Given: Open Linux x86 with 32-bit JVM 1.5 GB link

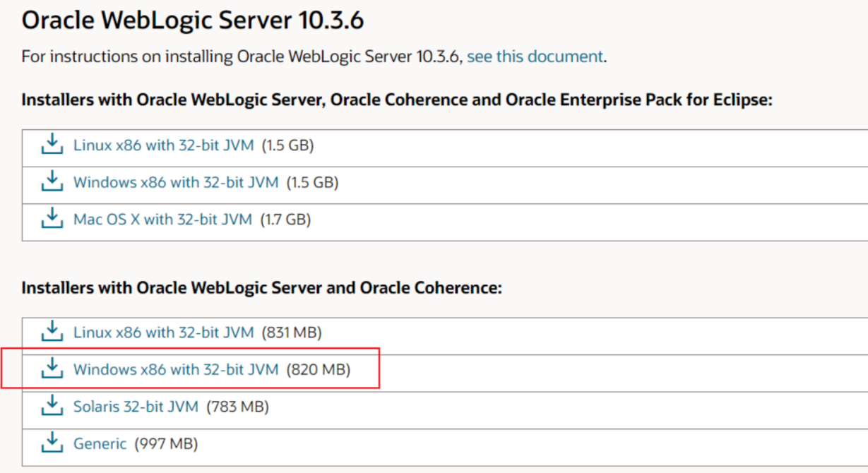Looking at the screenshot, I should pos(162,146).
